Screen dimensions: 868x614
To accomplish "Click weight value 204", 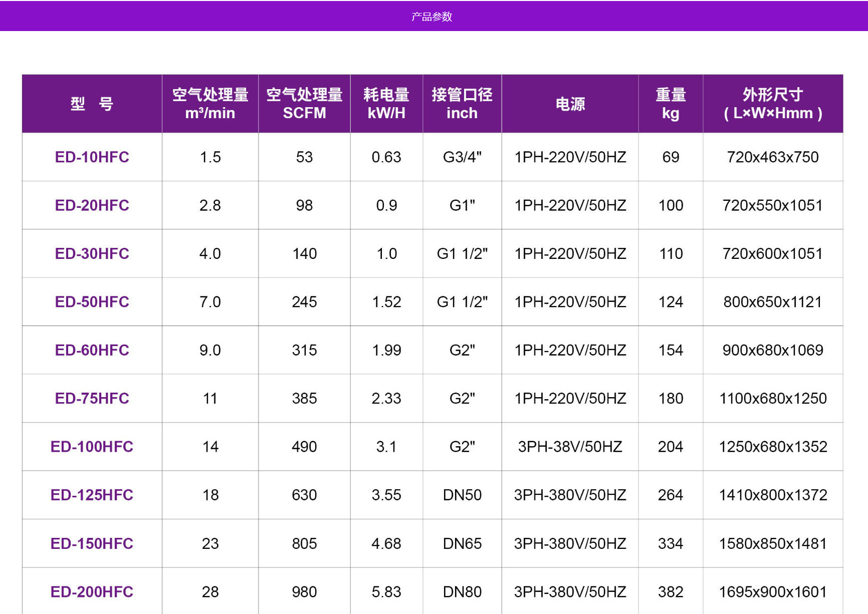I will tap(671, 447).
